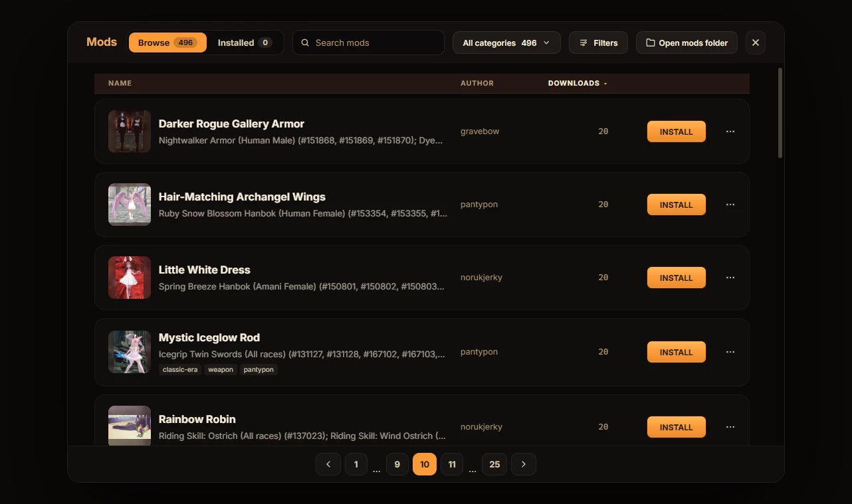
Task: Sort by the Author column header
Action: tap(477, 84)
